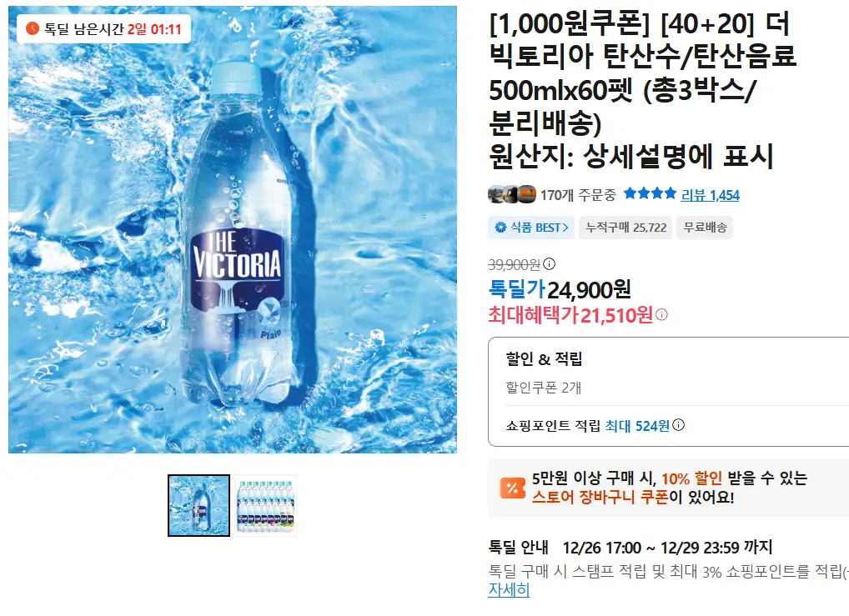Viewport: 849px width, 616px height.
Task: Click the 스토어 장바구니 쿠폰 banner text
Action: point(600,497)
